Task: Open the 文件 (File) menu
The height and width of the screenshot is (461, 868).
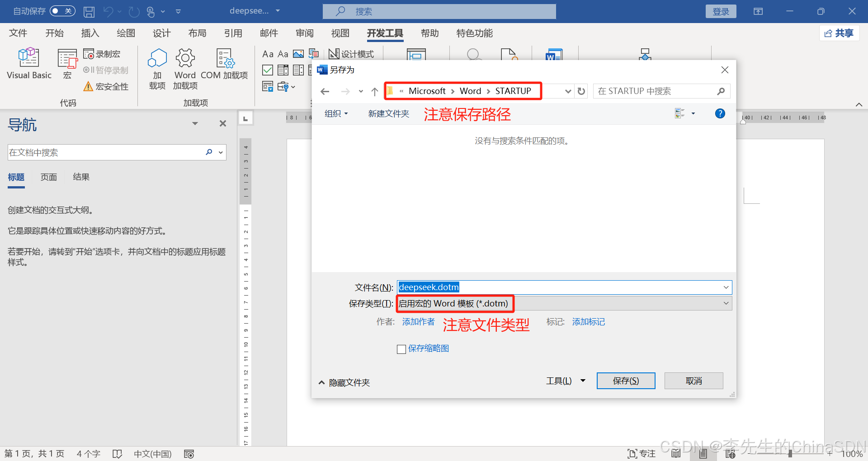Action: tap(18, 33)
